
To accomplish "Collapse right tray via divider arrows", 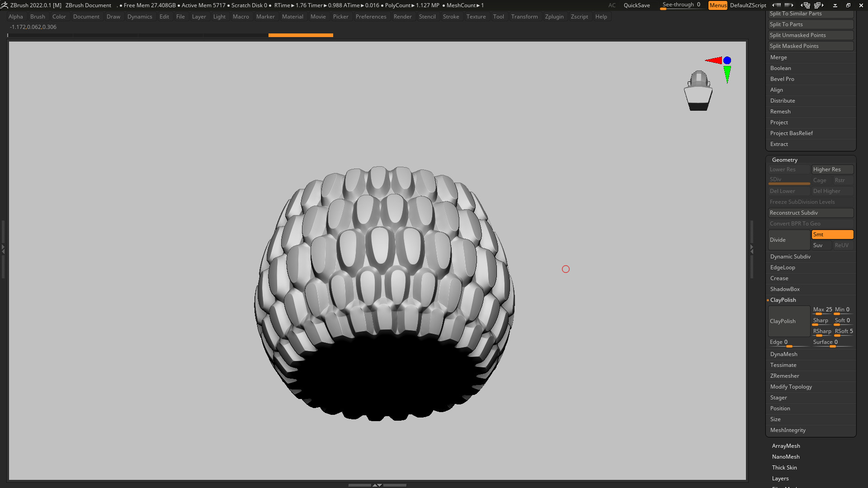I will click(752, 249).
